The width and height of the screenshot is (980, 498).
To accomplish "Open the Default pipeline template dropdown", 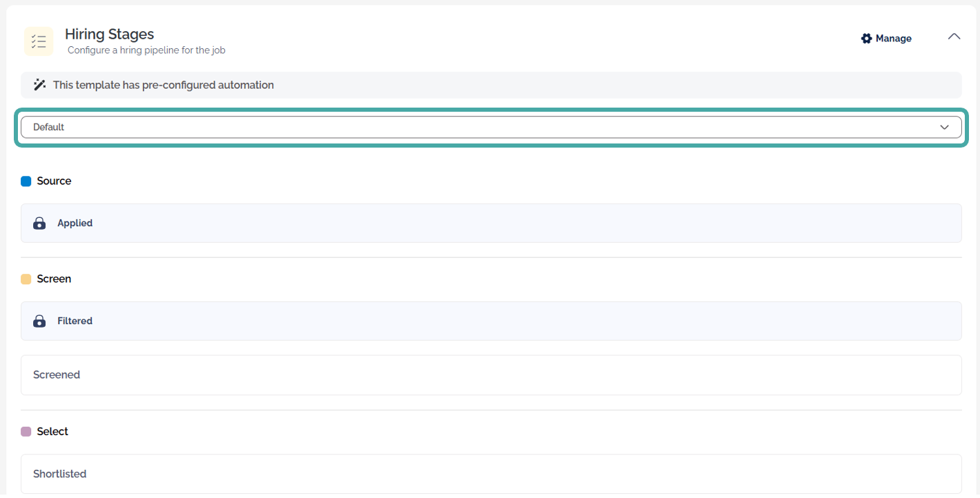I will (x=491, y=127).
